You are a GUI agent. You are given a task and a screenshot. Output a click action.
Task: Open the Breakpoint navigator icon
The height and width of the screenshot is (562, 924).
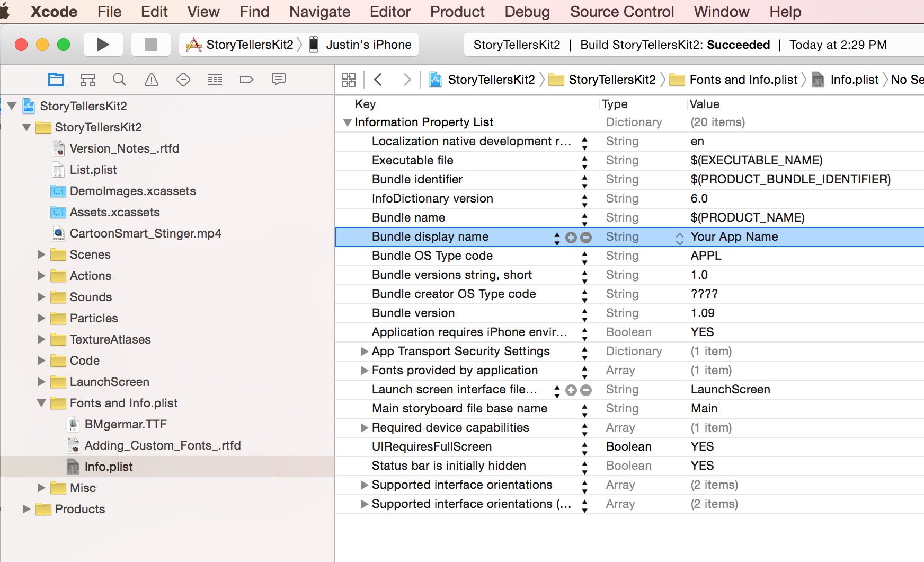(x=246, y=80)
